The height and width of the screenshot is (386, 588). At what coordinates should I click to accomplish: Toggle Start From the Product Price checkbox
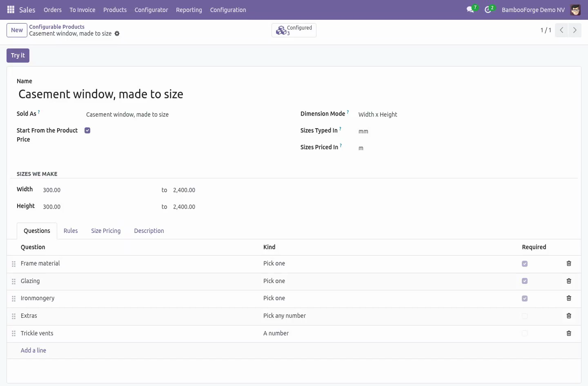(87, 130)
